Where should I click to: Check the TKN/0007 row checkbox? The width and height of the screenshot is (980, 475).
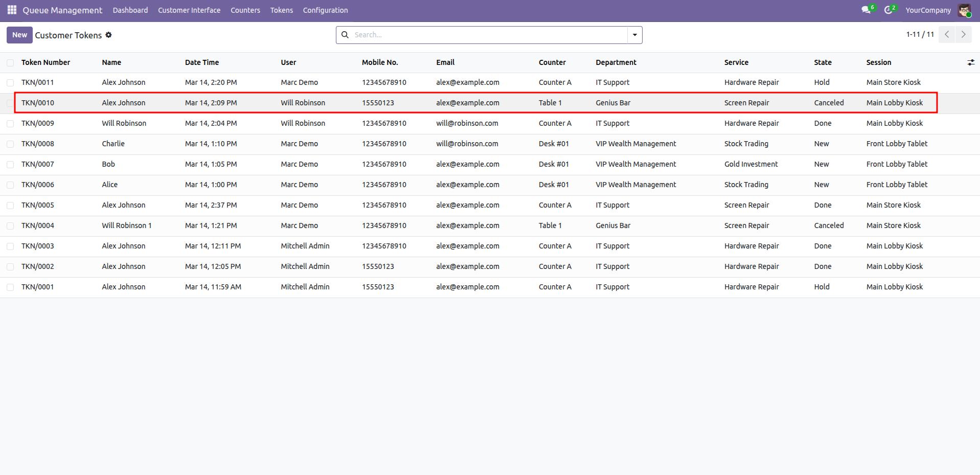(10, 165)
